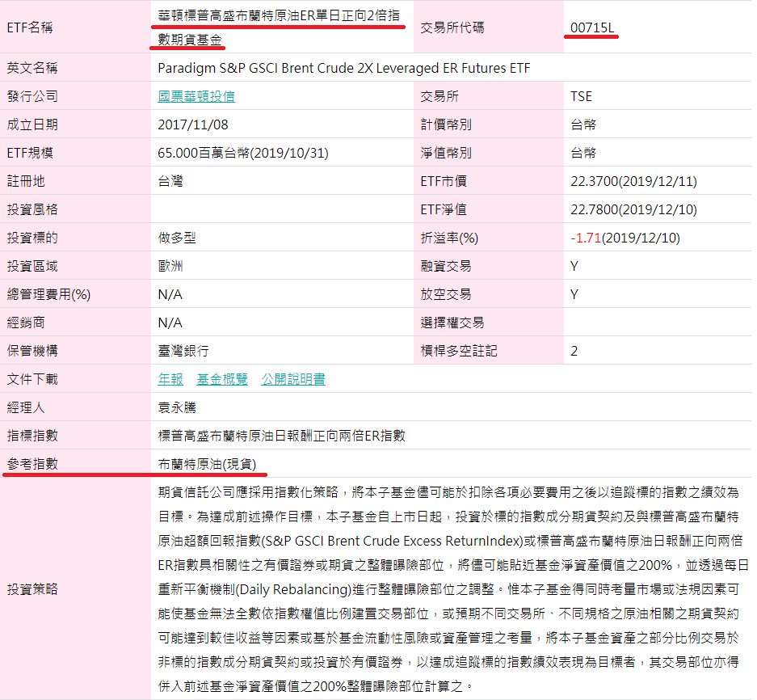Download the 年報 annual report
The width and height of the screenshot is (757, 700).
(x=170, y=379)
